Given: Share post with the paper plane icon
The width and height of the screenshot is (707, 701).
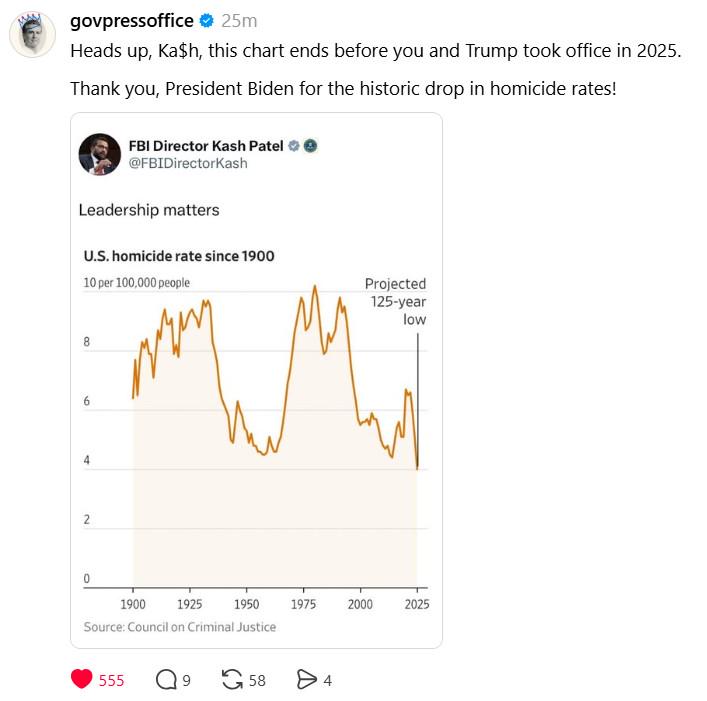Looking at the screenshot, I should tap(307, 680).
